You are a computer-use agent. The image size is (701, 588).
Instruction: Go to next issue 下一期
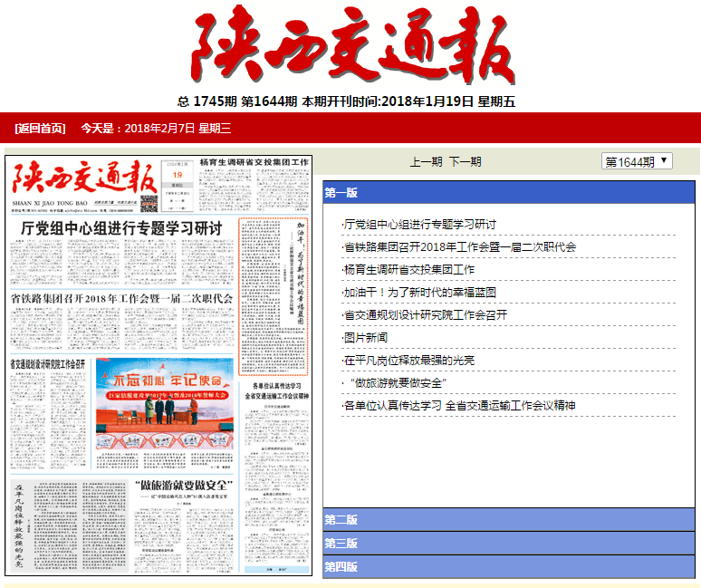click(x=466, y=162)
